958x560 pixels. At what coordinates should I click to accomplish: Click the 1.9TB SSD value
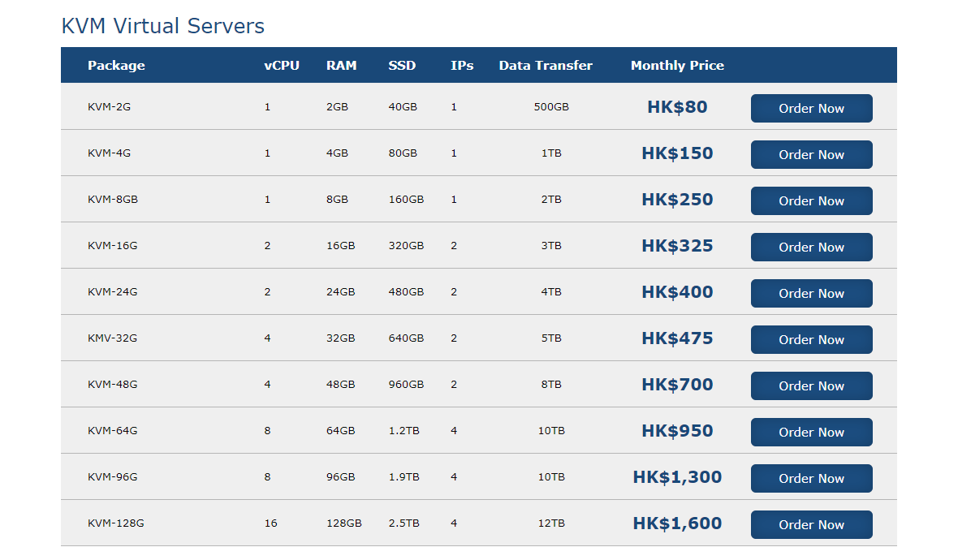click(403, 477)
